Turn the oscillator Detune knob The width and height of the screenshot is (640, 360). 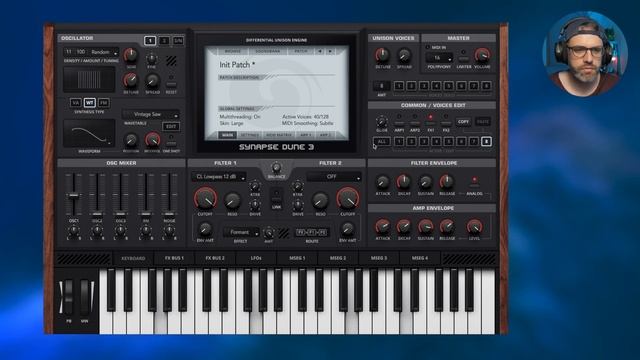(131, 80)
